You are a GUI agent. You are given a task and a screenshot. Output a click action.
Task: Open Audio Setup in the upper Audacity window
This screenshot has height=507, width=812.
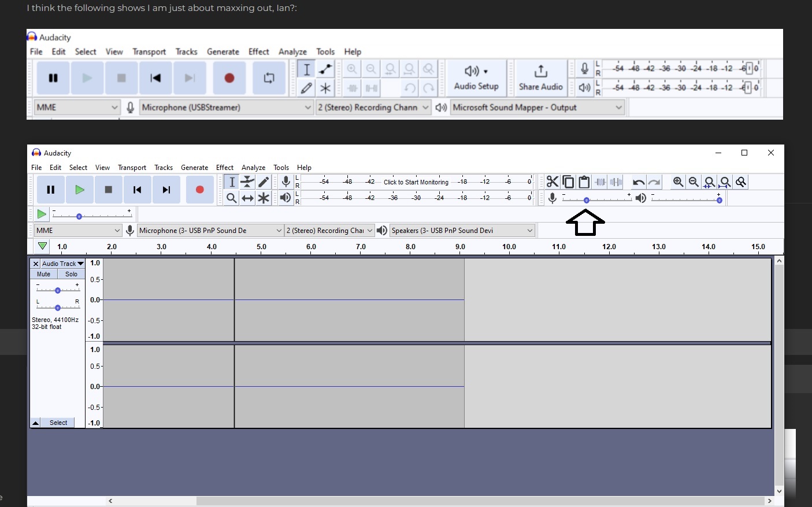tap(476, 78)
